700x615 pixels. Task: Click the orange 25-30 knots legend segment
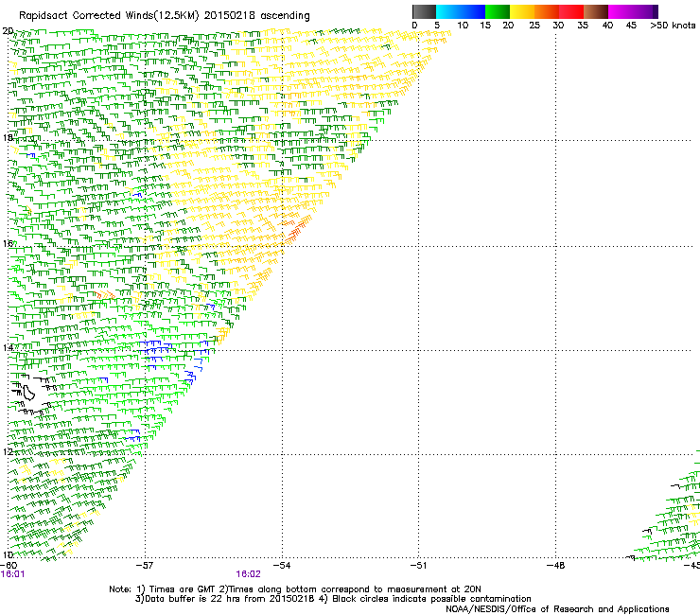tap(547, 11)
